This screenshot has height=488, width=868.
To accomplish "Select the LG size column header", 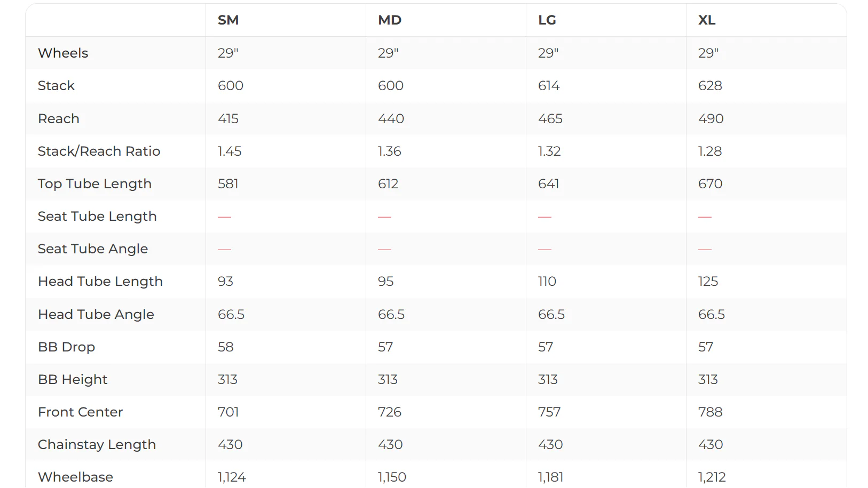I will 547,20.
